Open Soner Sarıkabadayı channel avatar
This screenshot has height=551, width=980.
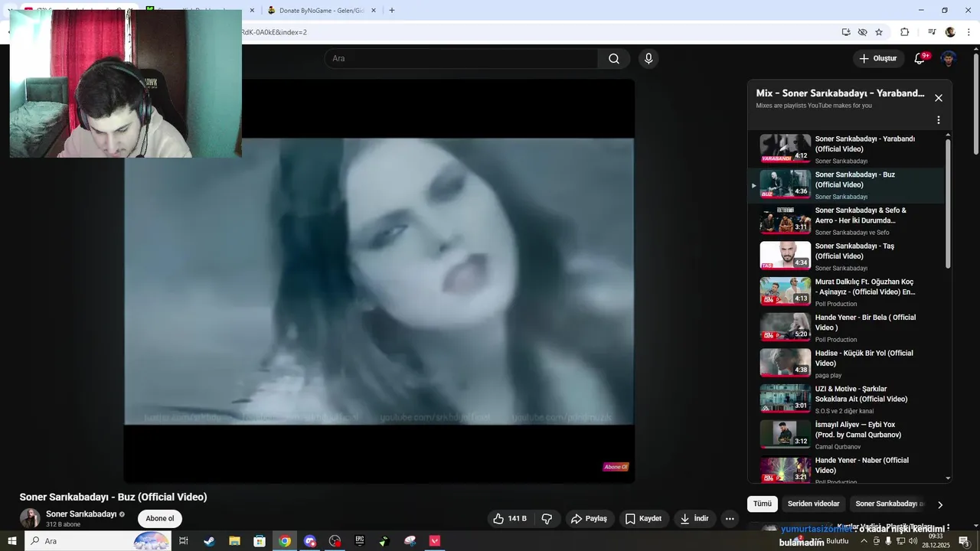(30, 518)
